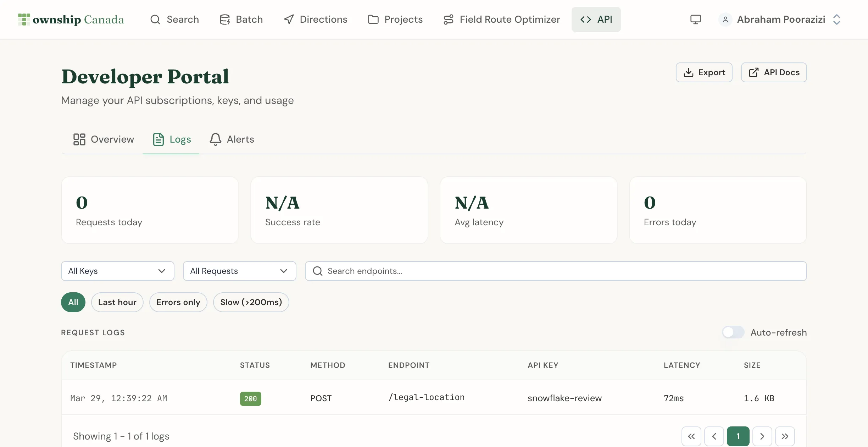Screen dimensions: 868x447
Task: Open the Projects section
Action: 395,20
